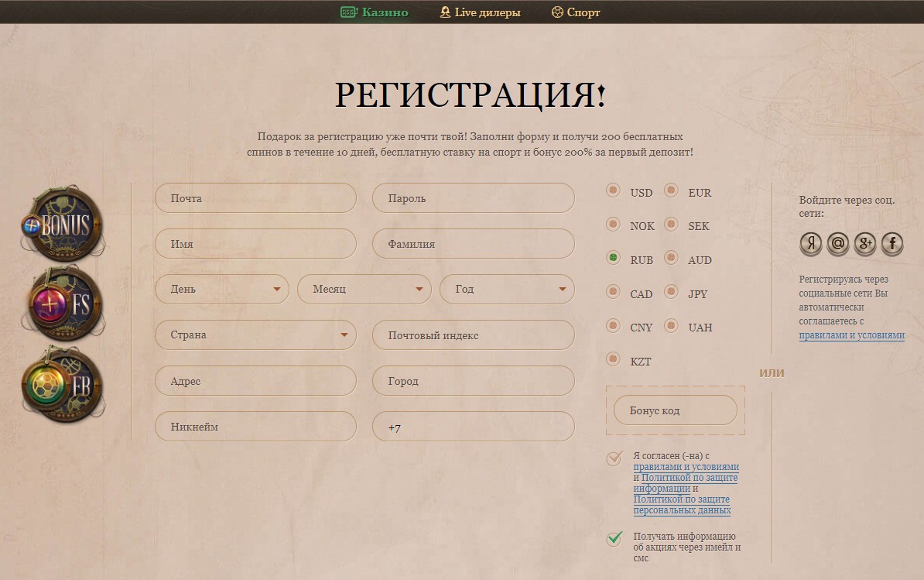Pick the KZT currency option
The image size is (924, 580).
tap(614, 359)
